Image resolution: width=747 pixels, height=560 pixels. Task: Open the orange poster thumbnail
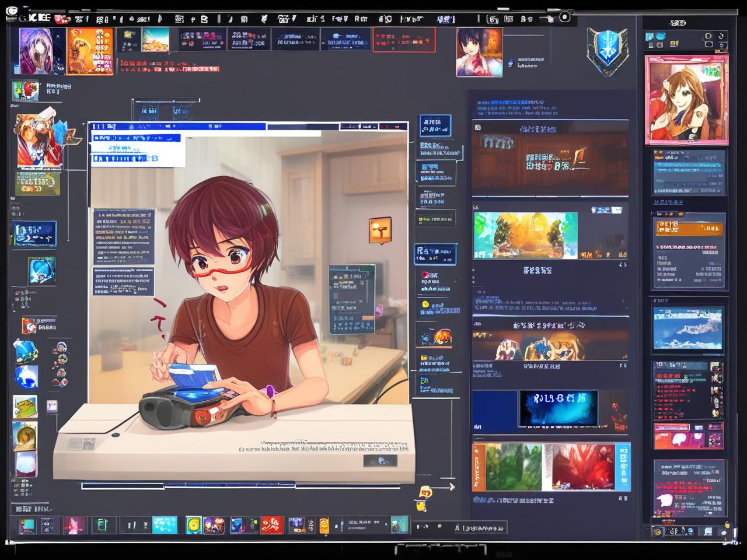[x=90, y=51]
